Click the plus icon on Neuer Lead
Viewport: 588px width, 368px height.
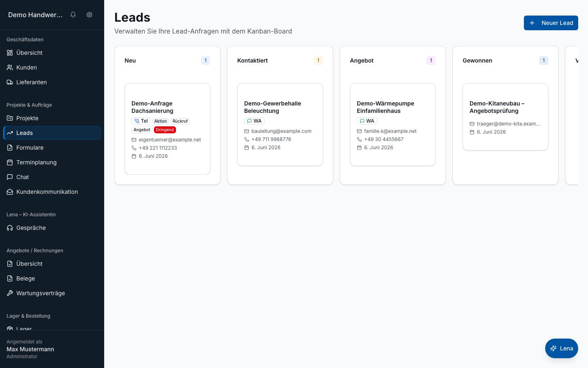click(532, 23)
